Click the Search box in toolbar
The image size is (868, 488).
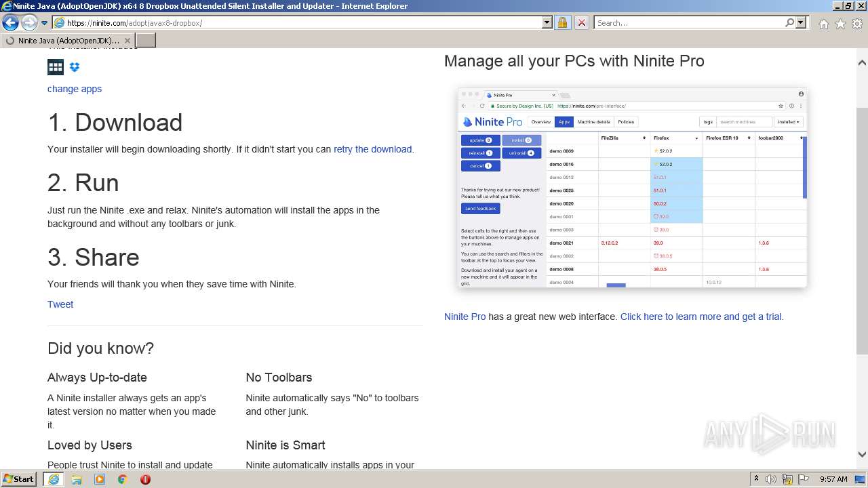click(688, 22)
